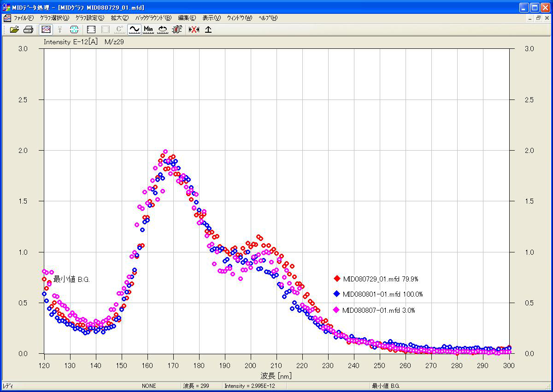The width and height of the screenshot is (553, 392).
Task: Open the 表示(V) menu
Action: click(x=212, y=18)
